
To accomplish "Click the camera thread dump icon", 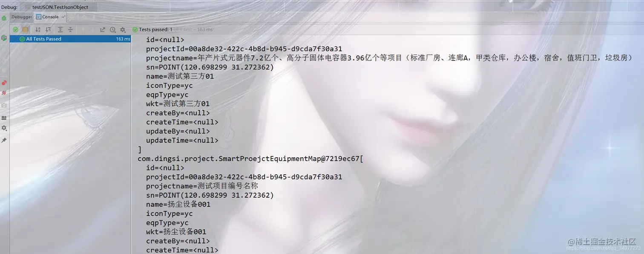I will click(x=4, y=105).
